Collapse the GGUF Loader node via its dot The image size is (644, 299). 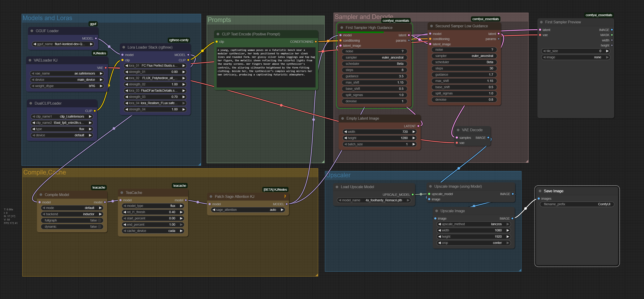coord(32,31)
